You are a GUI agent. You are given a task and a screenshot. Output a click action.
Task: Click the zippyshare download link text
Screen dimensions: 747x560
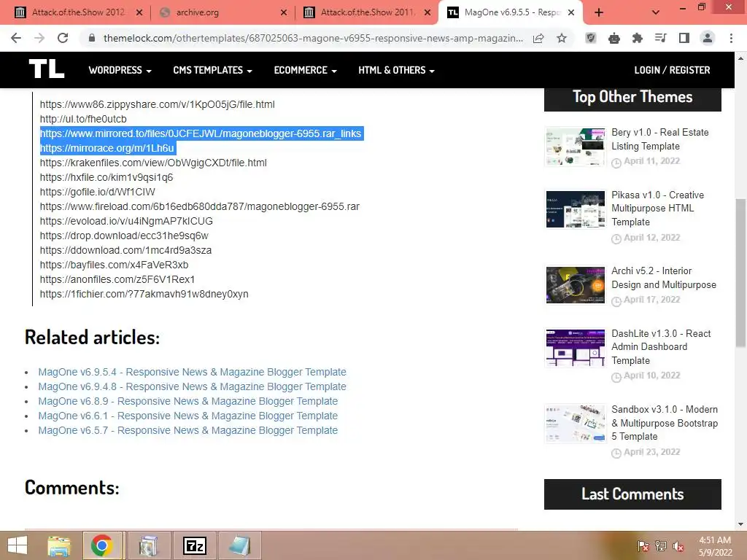tap(158, 104)
